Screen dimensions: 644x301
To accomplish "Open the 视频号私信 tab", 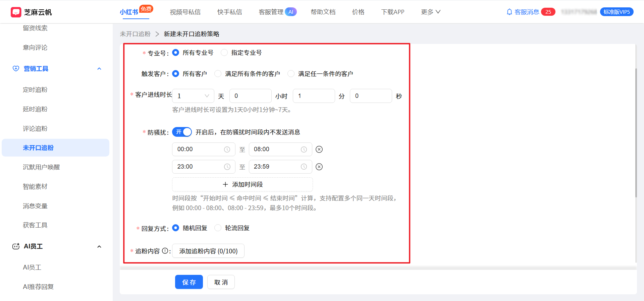I will point(185,12).
